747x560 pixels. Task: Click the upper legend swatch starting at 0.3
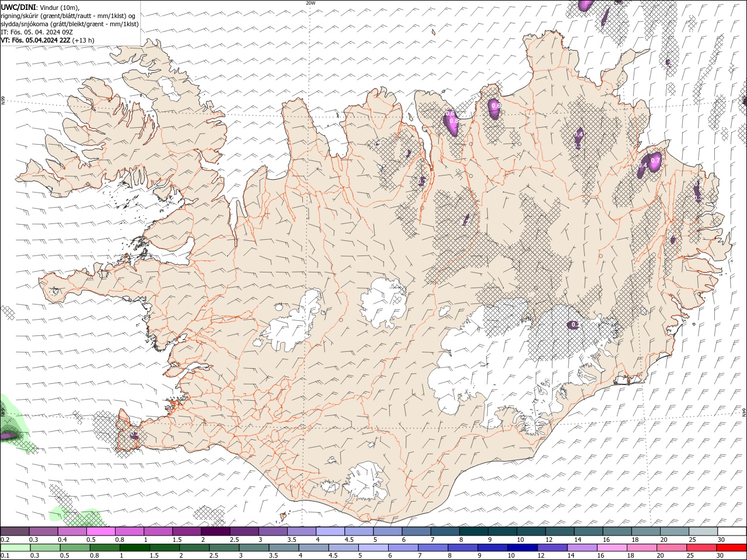coord(43,531)
